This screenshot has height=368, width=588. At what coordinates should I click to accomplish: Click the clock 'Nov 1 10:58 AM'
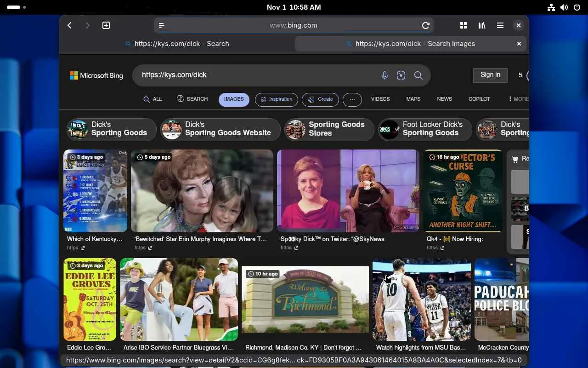pos(294,7)
